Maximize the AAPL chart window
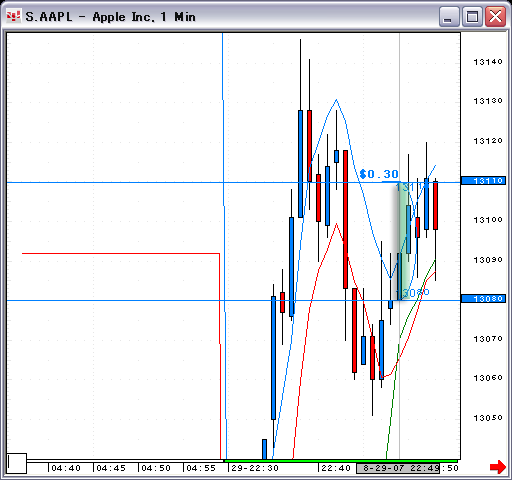512x480 pixels. 472,17
